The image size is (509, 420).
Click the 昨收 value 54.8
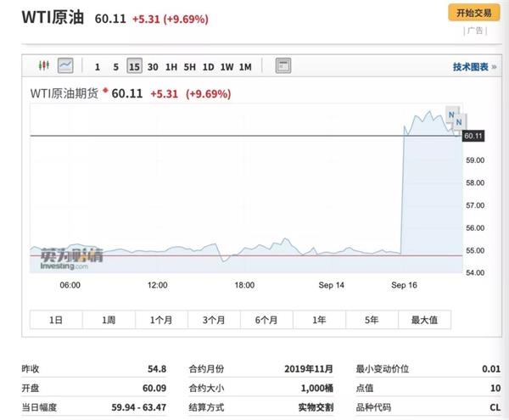(157, 369)
